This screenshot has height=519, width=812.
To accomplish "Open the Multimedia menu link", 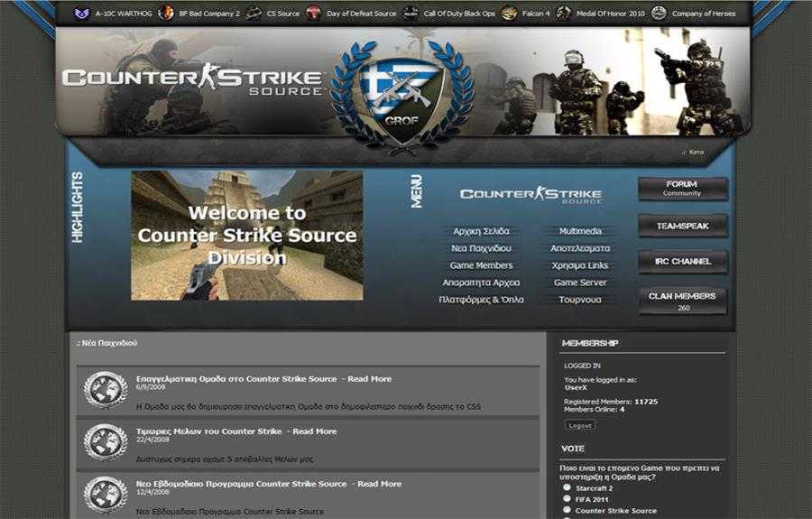I will [x=580, y=231].
